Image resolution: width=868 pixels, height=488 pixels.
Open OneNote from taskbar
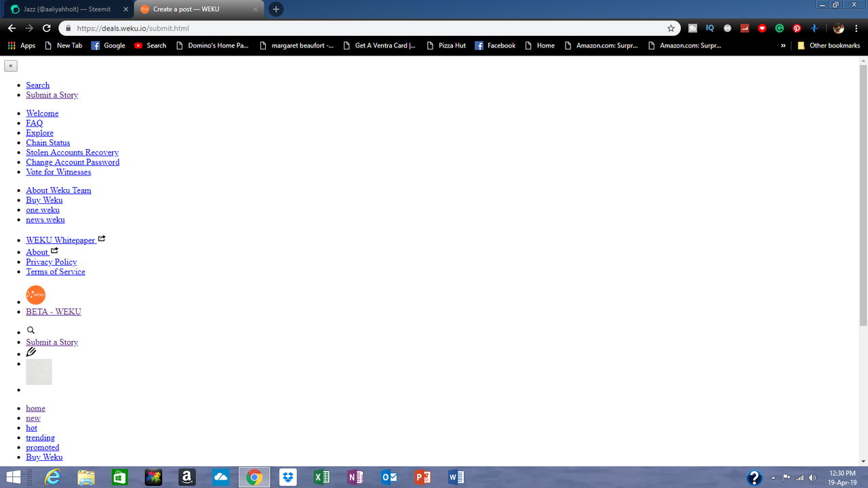pos(355,477)
